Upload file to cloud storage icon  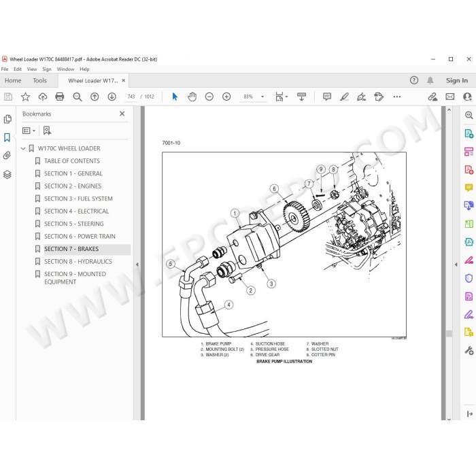[42, 97]
